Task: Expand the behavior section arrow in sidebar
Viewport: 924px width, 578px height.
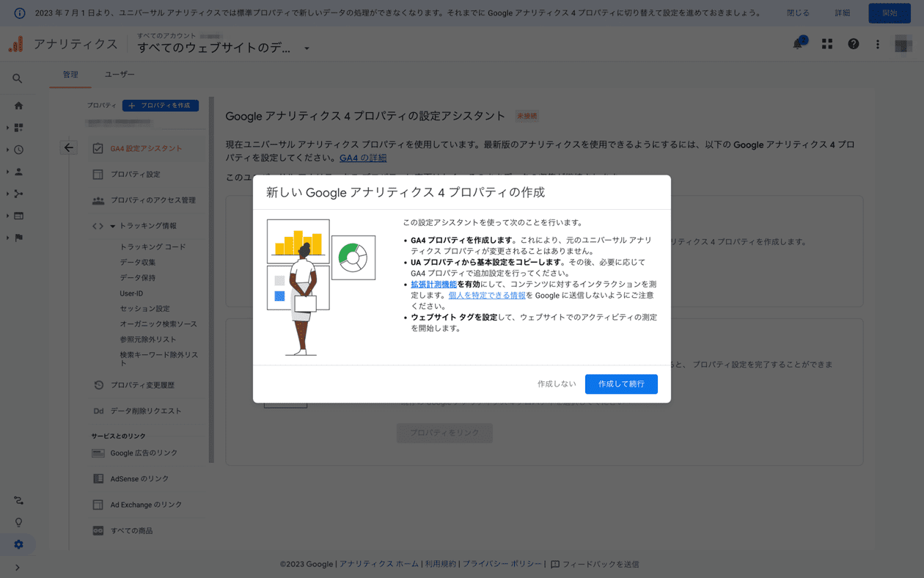Action: [8, 216]
